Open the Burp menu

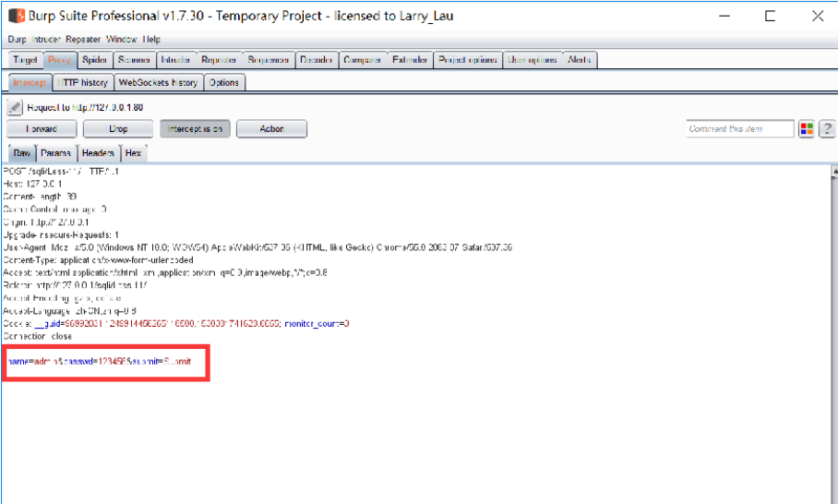click(17, 40)
